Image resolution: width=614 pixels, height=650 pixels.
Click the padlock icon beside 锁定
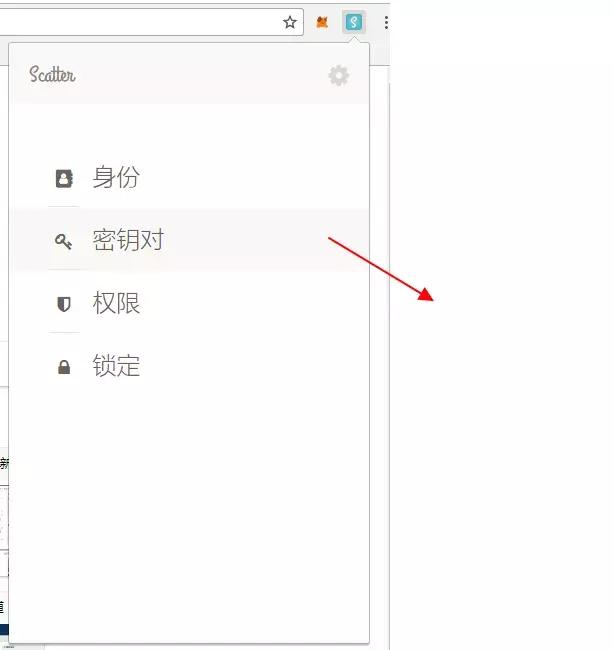tap(64, 367)
